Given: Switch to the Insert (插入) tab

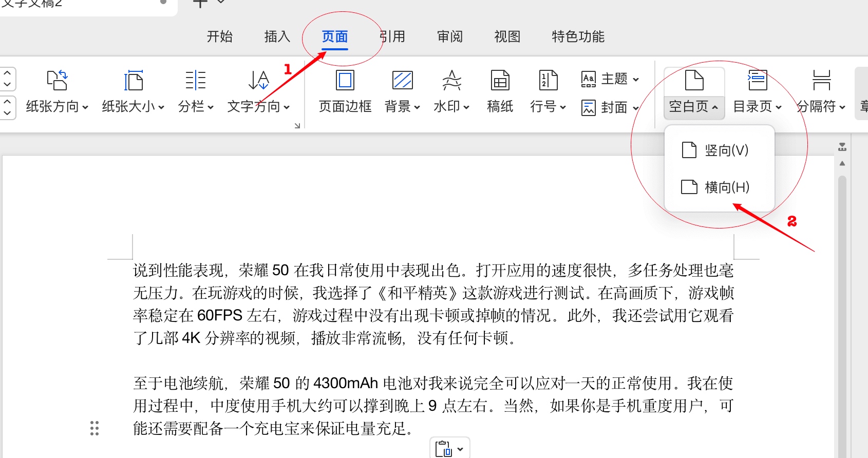Looking at the screenshot, I should [x=277, y=36].
